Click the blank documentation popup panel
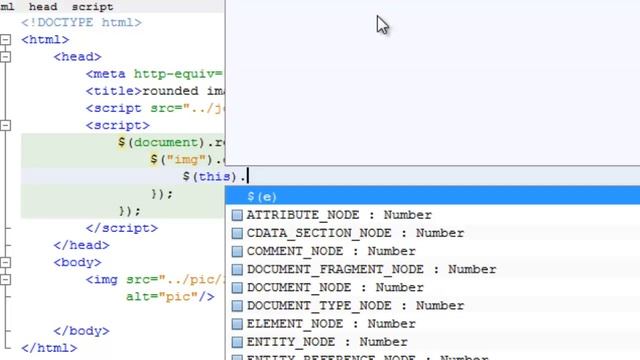The height and width of the screenshot is (360, 640). (433, 82)
